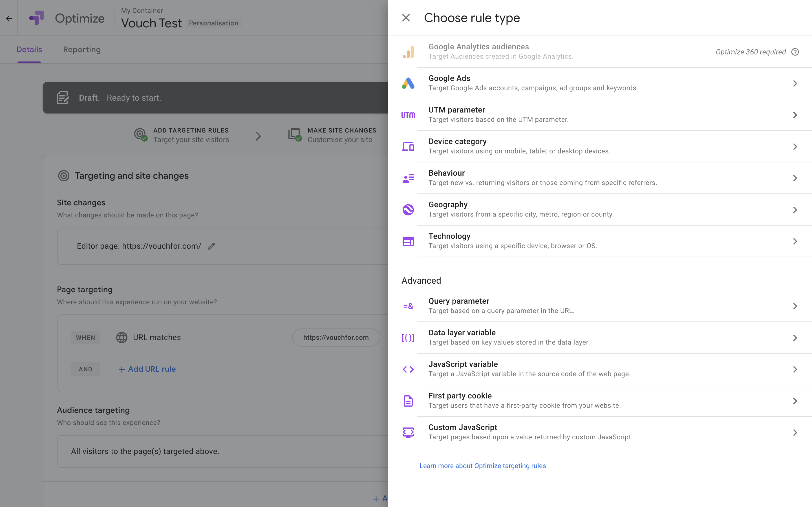Screen dimensions: 812x507
Task: Go back using the left arrow
Action: tap(9, 18)
